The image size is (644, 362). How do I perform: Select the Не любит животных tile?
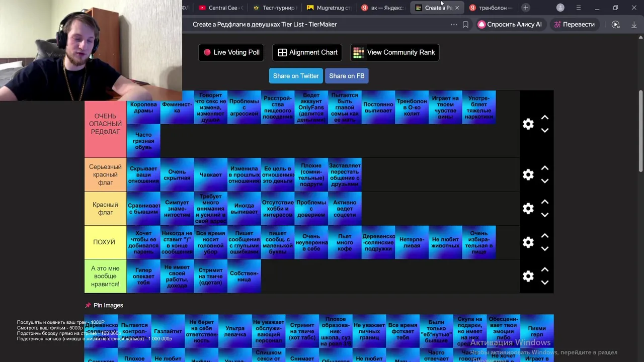(x=445, y=242)
